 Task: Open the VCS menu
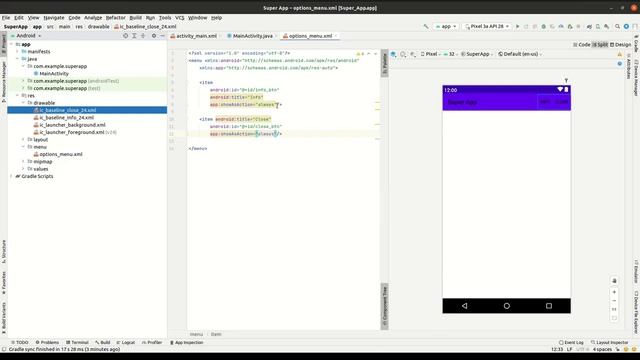(180, 18)
